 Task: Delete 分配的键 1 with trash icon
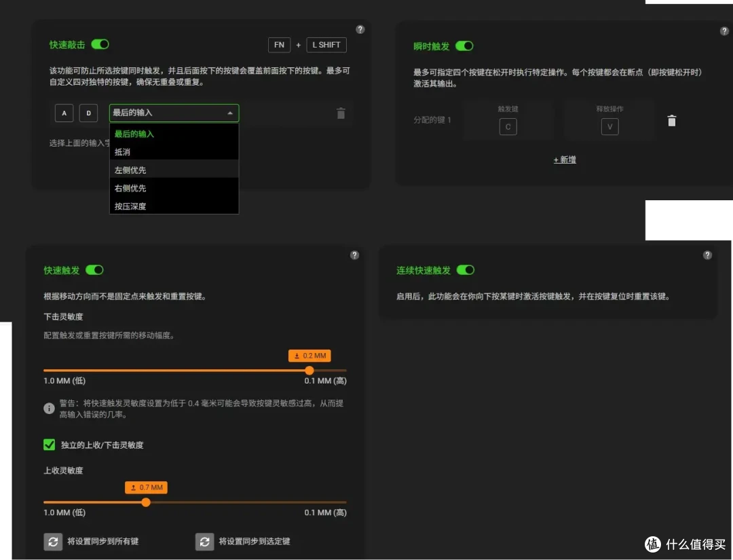pyautogui.click(x=671, y=121)
